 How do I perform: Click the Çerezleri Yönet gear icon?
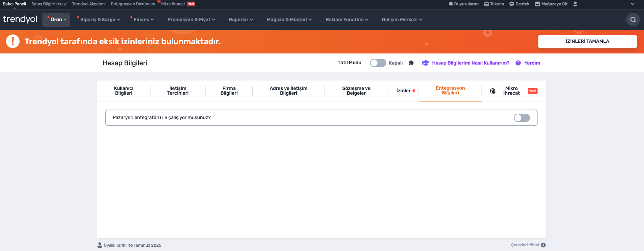pos(543,245)
